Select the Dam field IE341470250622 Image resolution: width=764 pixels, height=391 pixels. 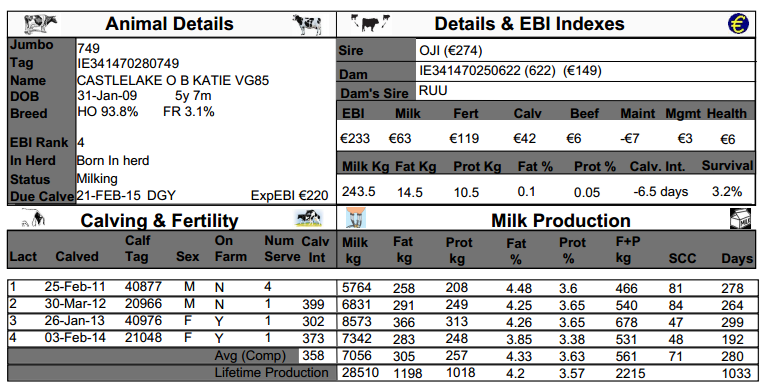click(585, 71)
